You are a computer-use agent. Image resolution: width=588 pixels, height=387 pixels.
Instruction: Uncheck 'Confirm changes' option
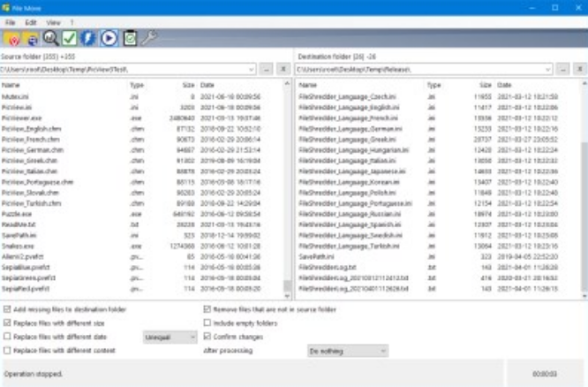click(207, 337)
